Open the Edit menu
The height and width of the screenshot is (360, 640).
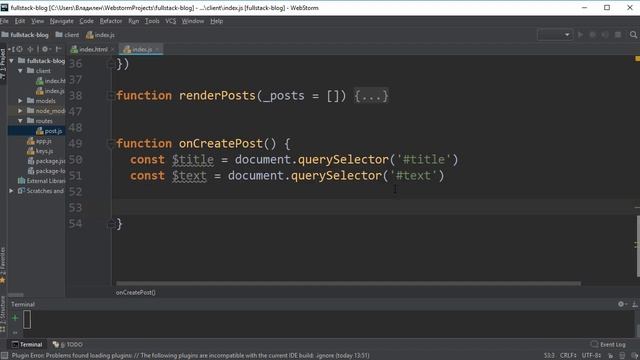click(x=20, y=21)
